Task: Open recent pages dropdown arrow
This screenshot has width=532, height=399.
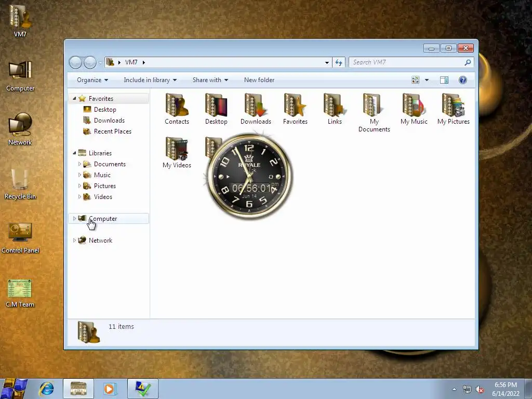Action: point(100,63)
